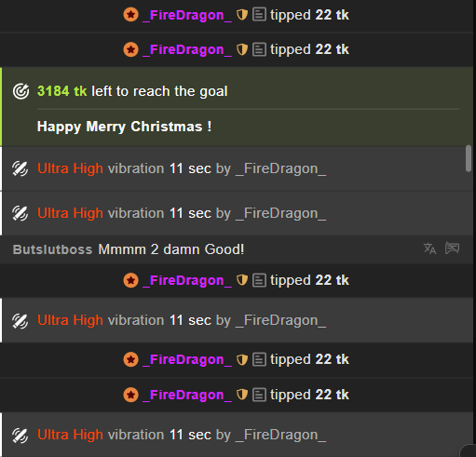This screenshot has width=476, height=457.
Task: Open _FireDragon_ name in last tip message
Action: [187, 396]
